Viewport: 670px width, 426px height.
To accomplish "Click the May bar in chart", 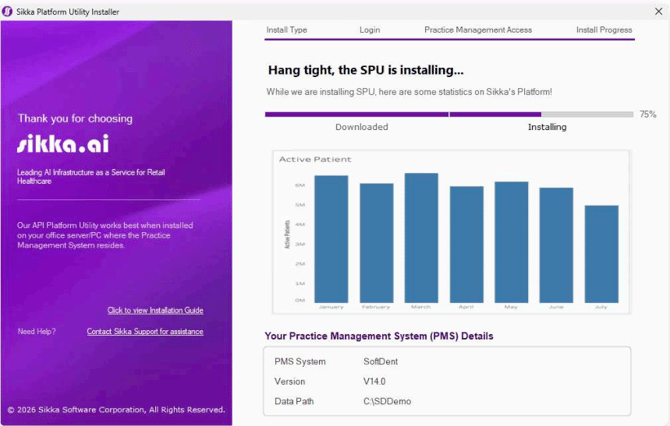I will [511, 241].
